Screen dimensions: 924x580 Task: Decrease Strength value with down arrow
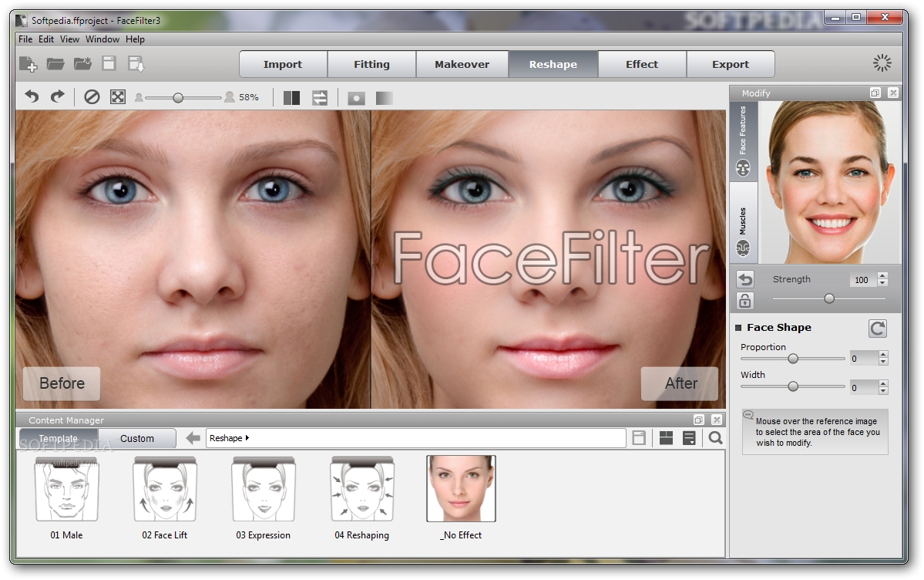point(882,283)
